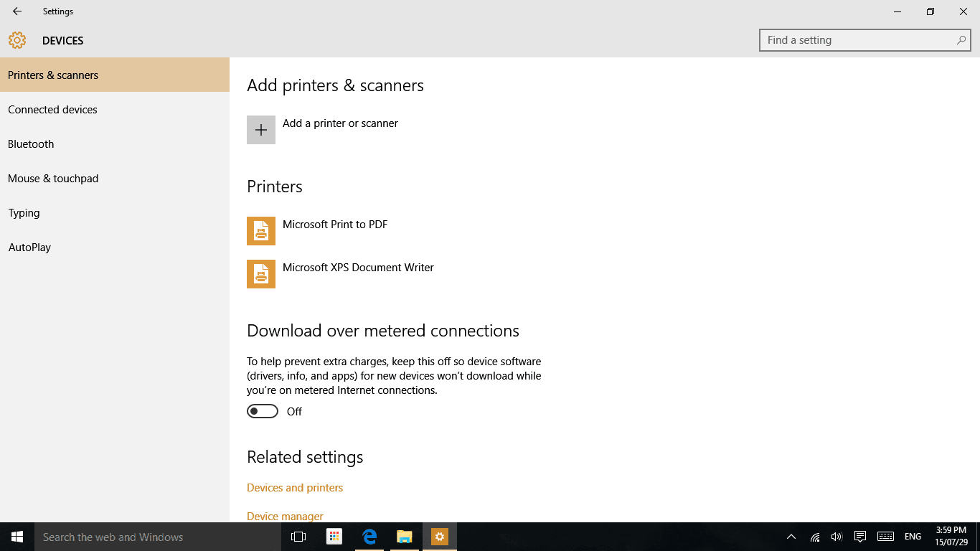Open the Connected devices section

[x=52, y=110]
